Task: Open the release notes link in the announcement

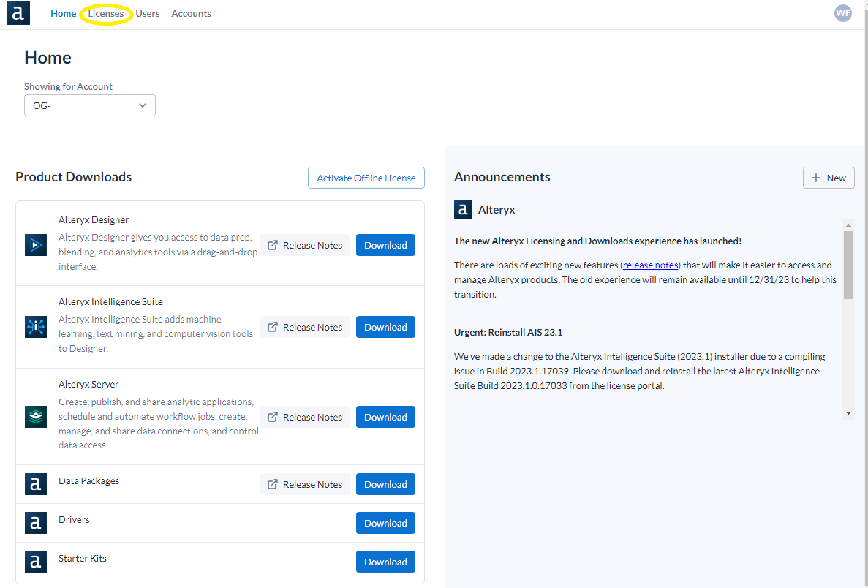Action: tap(650, 265)
